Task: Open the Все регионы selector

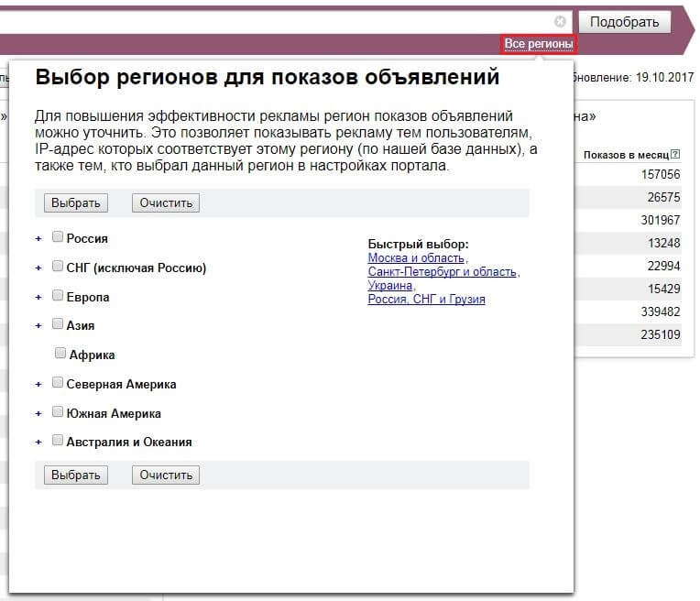Action: (x=539, y=44)
